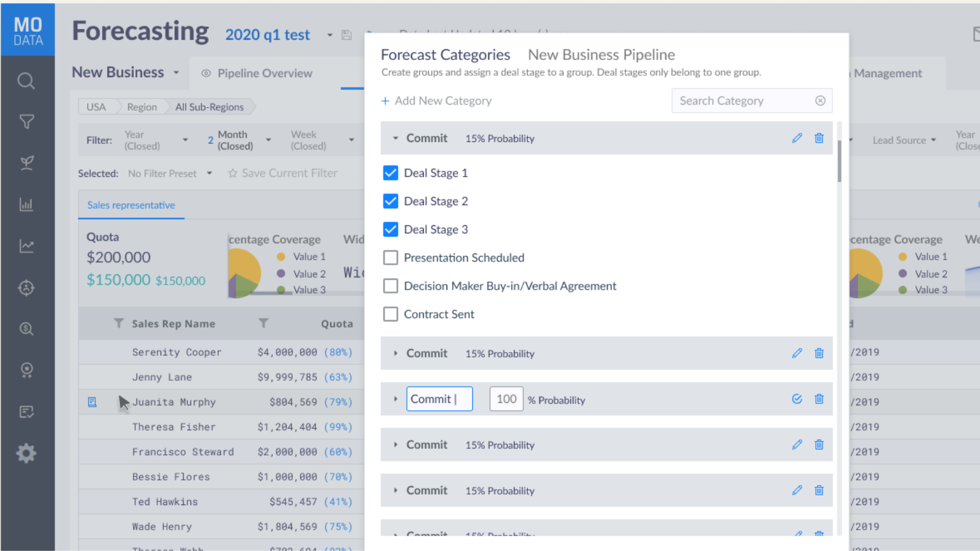Click inside the Search Category field

pyautogui.click(x=735, y=100)
